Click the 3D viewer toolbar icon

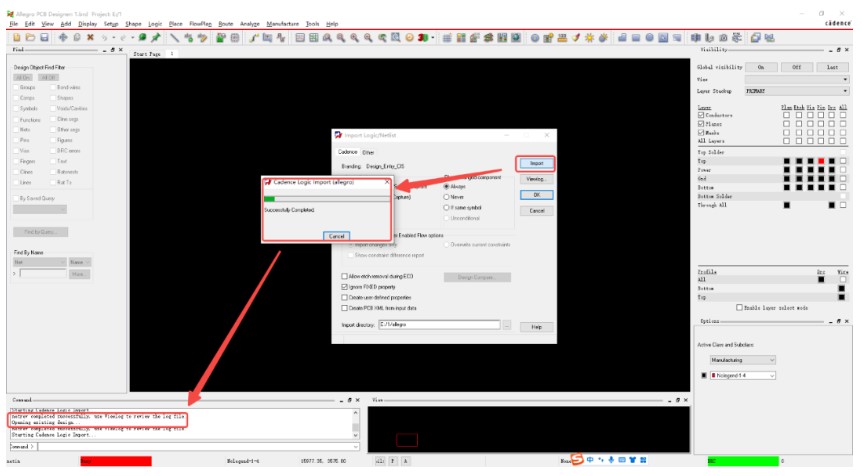point(423,37)
